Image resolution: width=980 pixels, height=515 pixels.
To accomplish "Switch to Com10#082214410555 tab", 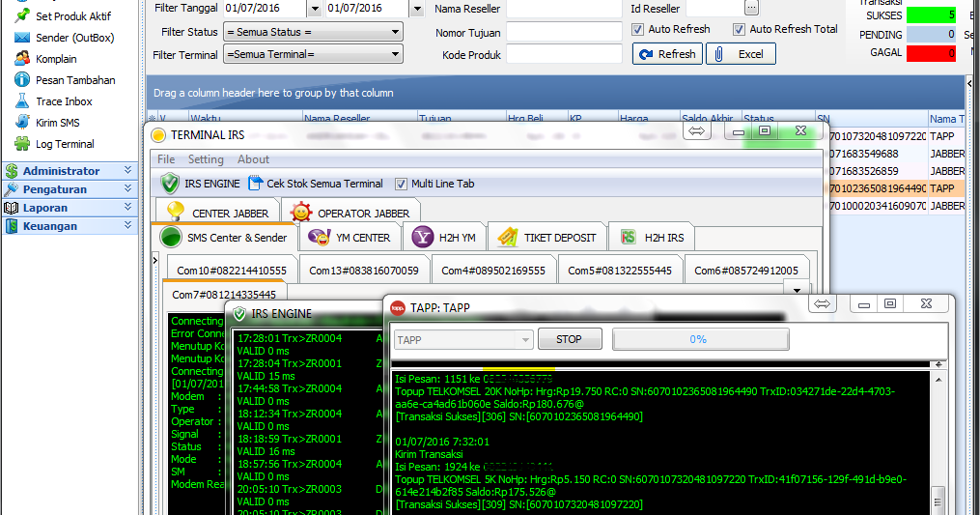I will (x=232, y=271).
